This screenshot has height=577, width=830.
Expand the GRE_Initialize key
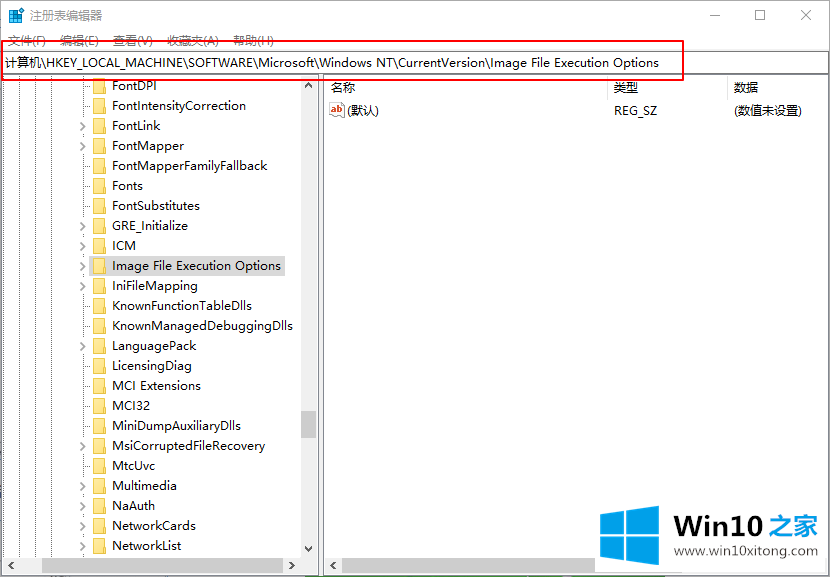click(x=82, y=226)
